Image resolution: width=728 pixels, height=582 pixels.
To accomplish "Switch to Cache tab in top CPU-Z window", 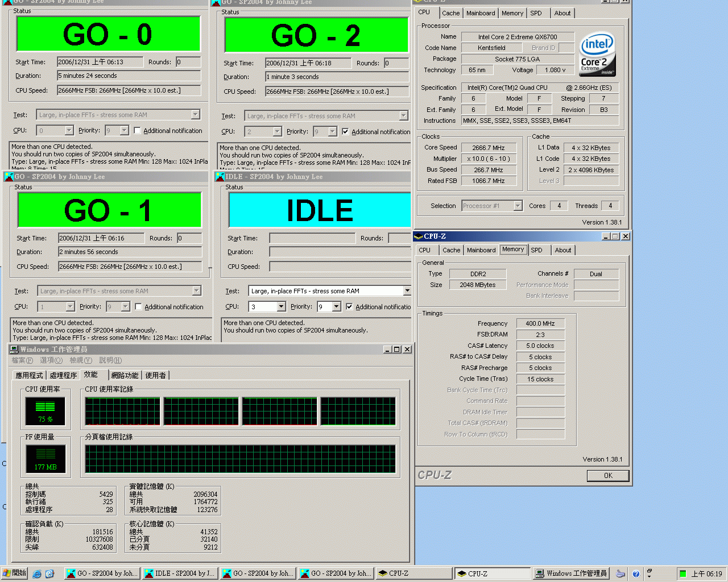I will [x=450, y=13].
